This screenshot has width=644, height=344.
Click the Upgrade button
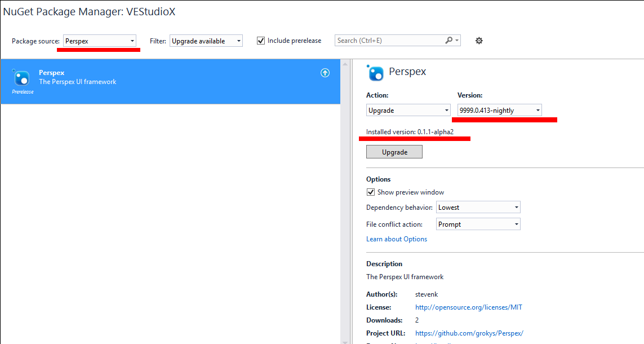point(394,152)
